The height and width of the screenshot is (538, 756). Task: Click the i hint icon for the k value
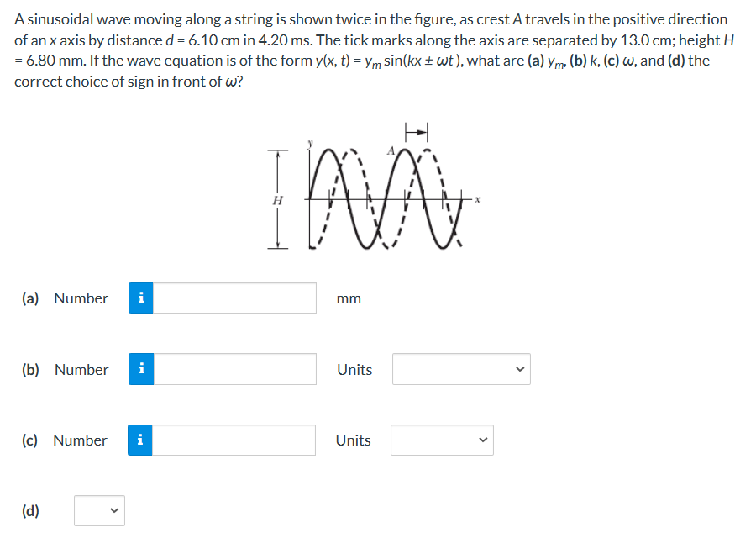pos(141,370)
